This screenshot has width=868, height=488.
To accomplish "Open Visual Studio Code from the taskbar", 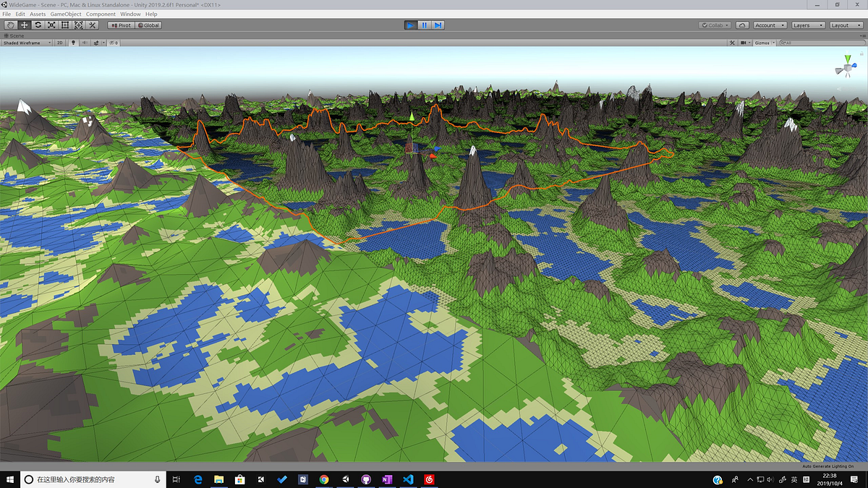I will [x=409, y=479].
